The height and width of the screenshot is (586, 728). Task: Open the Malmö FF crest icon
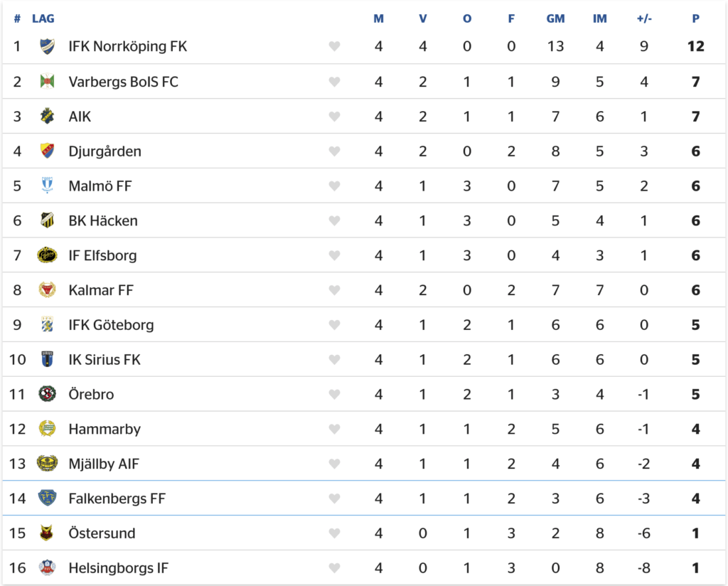[47, 186]
